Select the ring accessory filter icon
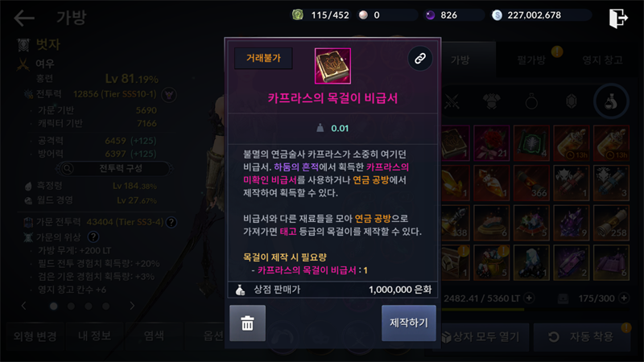 point(531,101)
